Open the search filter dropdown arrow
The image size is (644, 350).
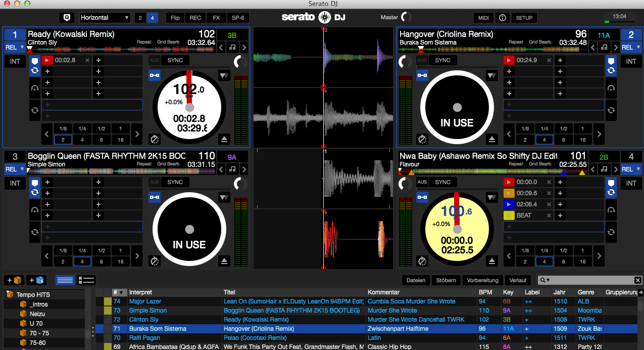click(x=545, y=280)
